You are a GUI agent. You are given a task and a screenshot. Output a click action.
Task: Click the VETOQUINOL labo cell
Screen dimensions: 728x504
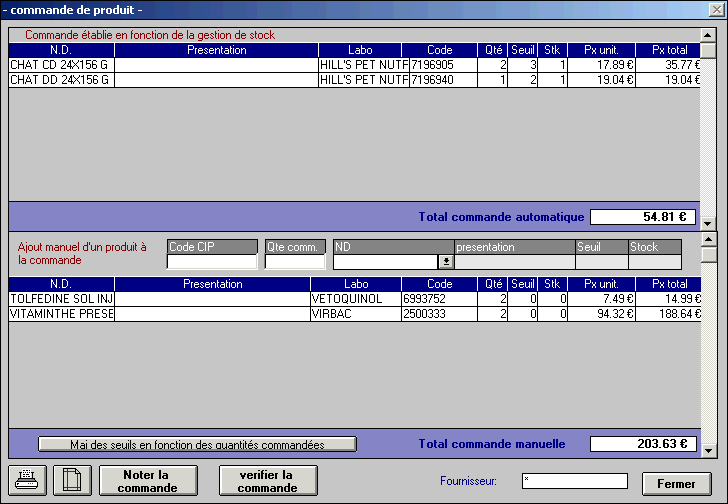click(356, 299)
